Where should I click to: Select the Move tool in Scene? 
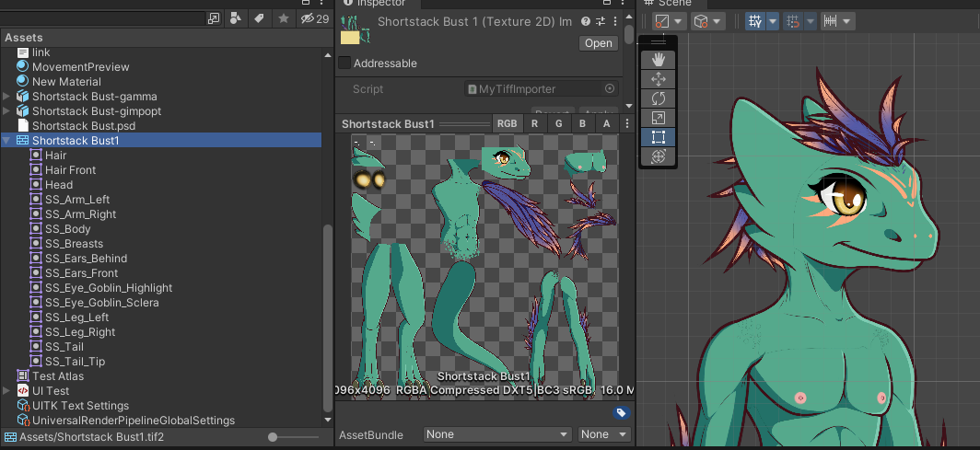coord(658,79)
